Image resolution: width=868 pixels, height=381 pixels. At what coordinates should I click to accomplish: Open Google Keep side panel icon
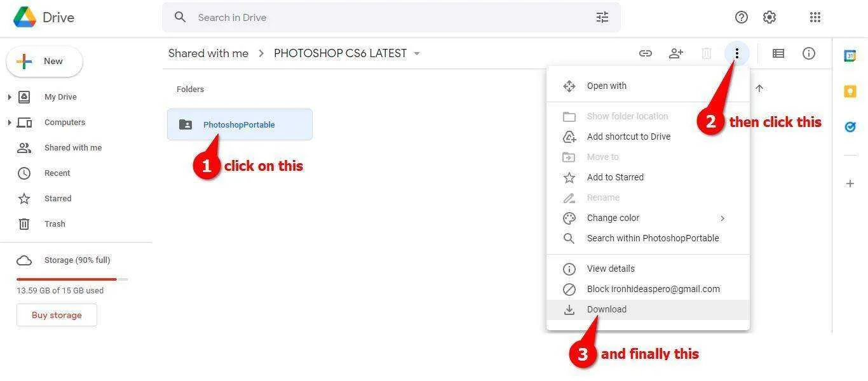(x=850, y=91)
